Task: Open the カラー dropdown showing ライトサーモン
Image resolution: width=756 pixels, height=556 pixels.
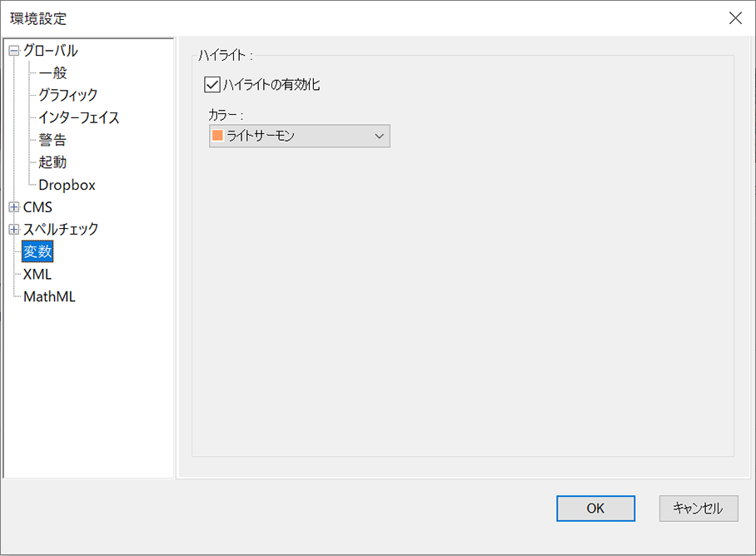Action: (x=300, y=136)
